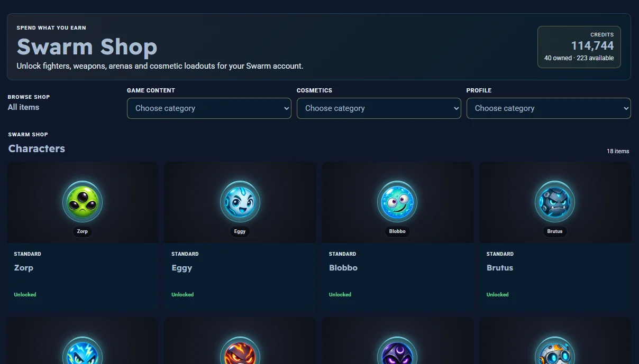639x364 pixels.
Task: Click the Swarm Shop page title
Action: coord(87,47)
